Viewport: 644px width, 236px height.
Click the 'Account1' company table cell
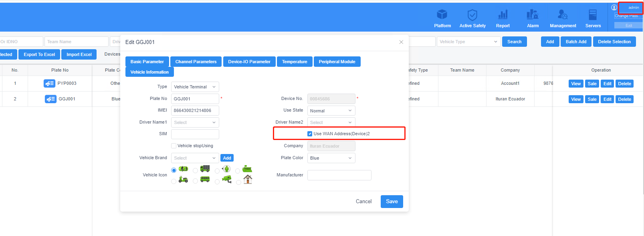pyautogui.click(x=510, y=83)
